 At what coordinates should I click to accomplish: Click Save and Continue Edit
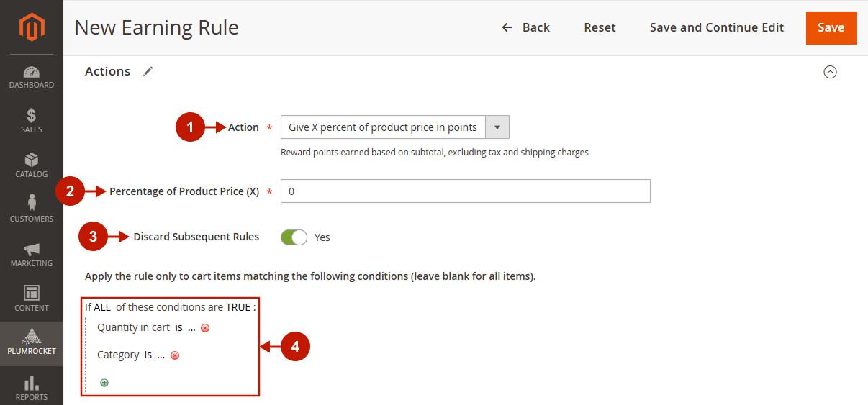[x=717, y=27]
